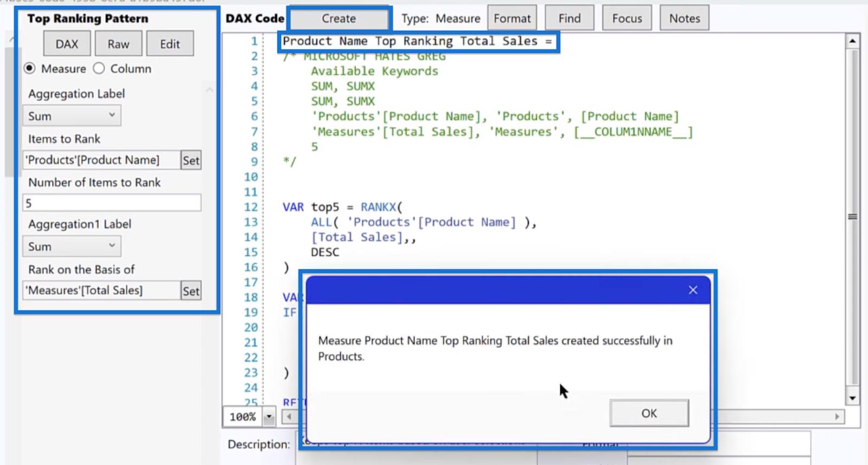Viewport: 868px width, 465px height.
Task: Click the vertical scrollbar thumb in editor
Action: pos(852,217)
